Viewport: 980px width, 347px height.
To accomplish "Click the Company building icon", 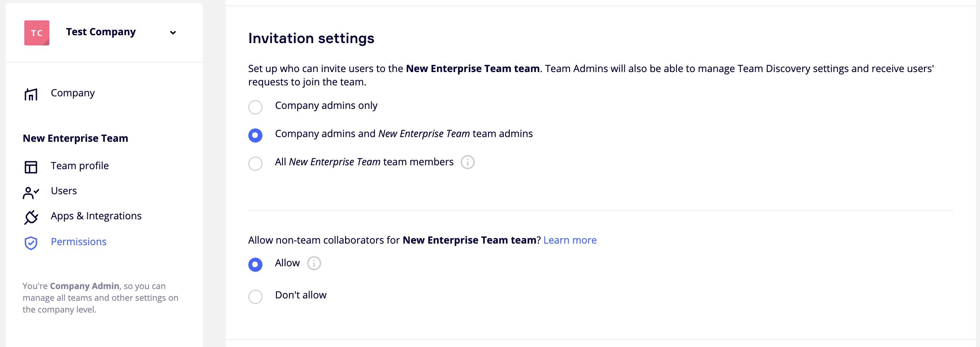I will (31, 94).
